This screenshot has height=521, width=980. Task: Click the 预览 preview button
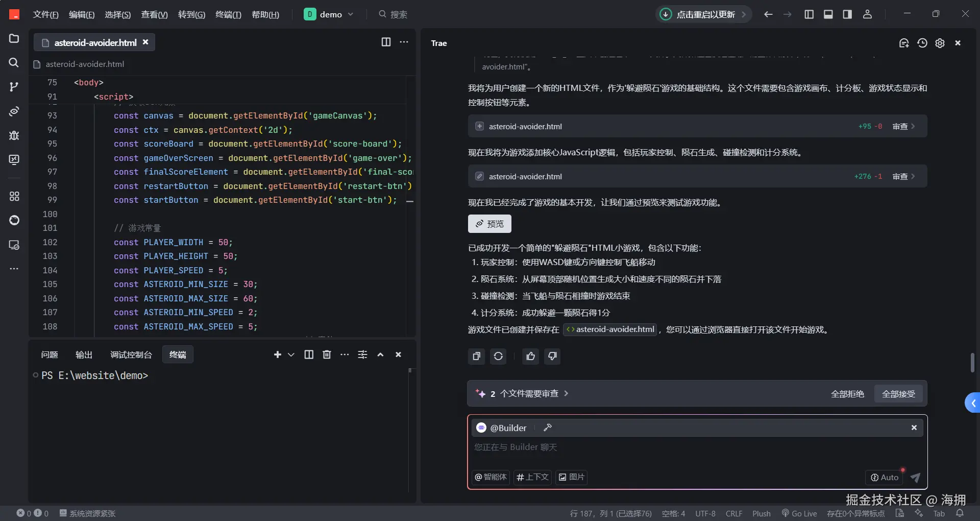pyautogui.click(x=489, y=224)
